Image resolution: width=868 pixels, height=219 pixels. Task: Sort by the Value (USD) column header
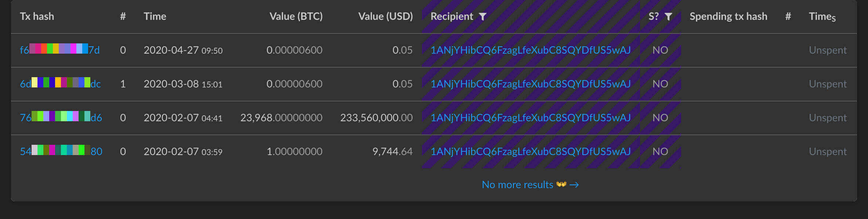pos(385,17)
